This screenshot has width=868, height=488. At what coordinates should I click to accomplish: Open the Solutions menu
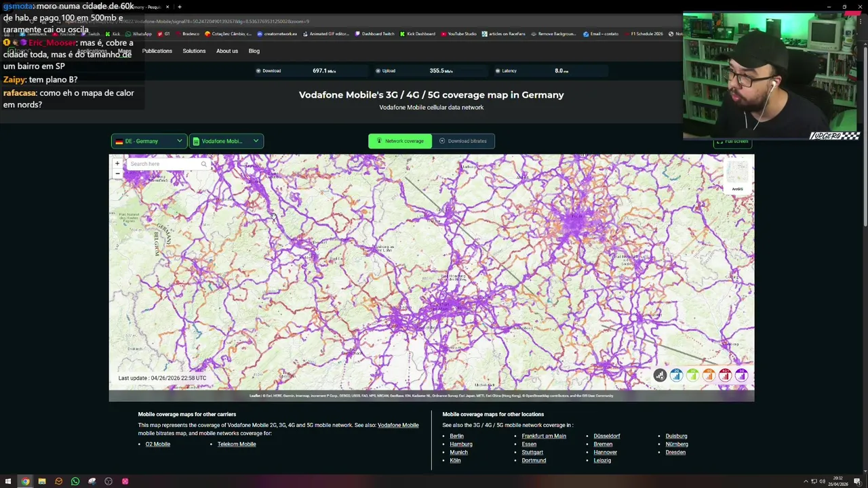[x=194, y=51]
